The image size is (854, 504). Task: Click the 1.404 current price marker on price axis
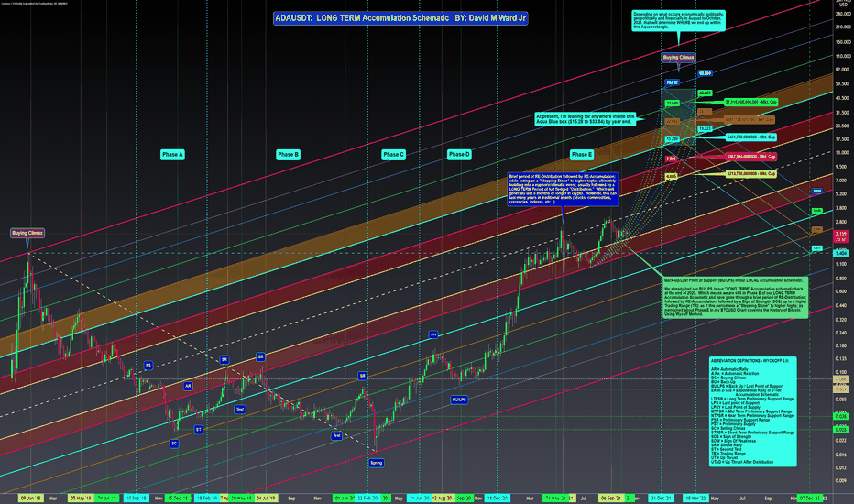[x=841, y=253]
